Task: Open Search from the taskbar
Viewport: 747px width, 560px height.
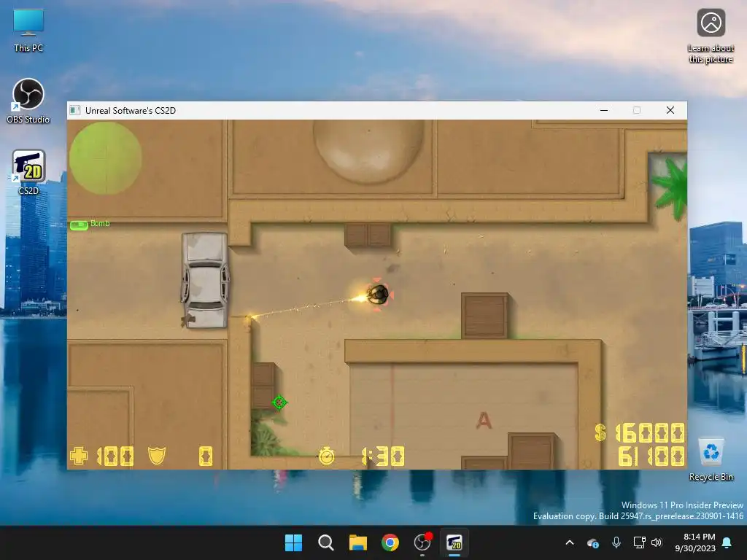Action: tap(326, 542)
